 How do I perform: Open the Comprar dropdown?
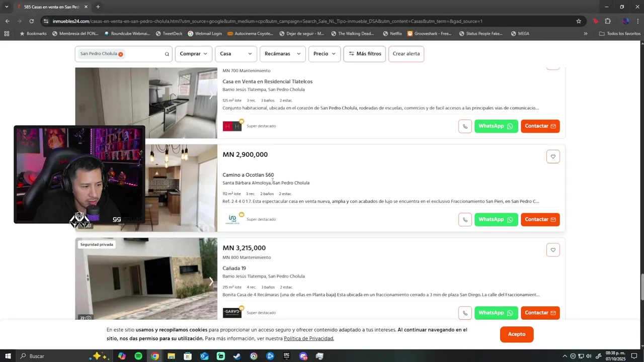(194, 54)
